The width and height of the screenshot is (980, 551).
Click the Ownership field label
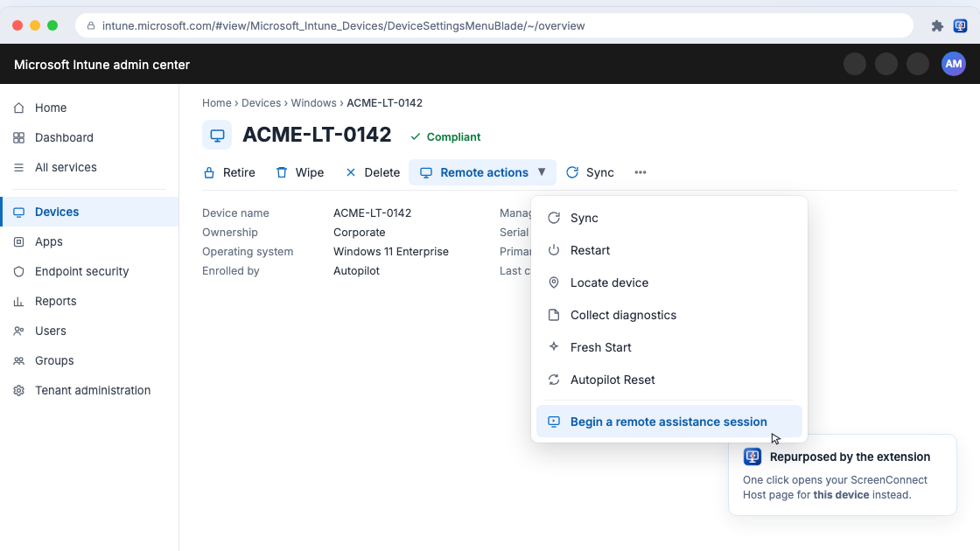230,233
